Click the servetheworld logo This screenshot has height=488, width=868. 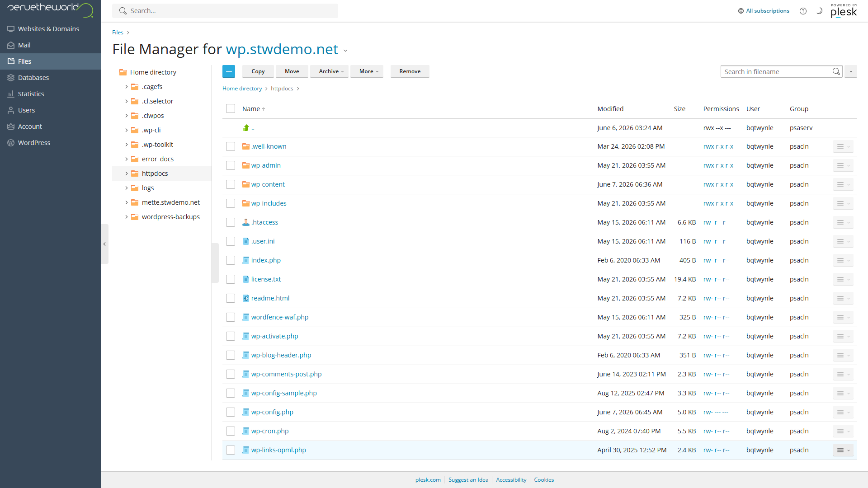point(50,9)
